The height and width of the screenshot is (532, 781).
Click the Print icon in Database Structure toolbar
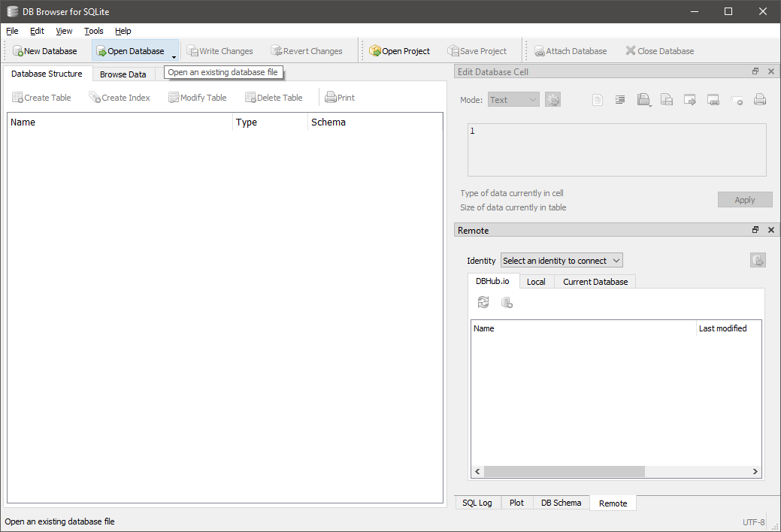(330, 98)
